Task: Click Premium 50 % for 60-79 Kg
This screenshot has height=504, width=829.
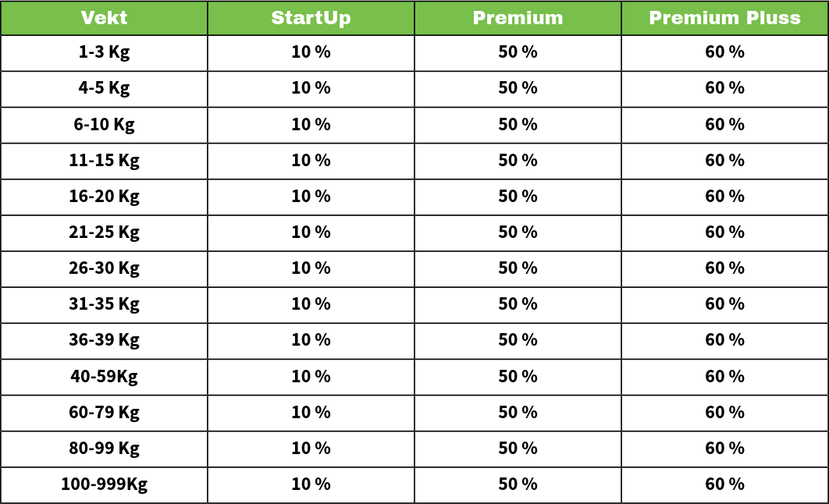Action: (518, 412)
